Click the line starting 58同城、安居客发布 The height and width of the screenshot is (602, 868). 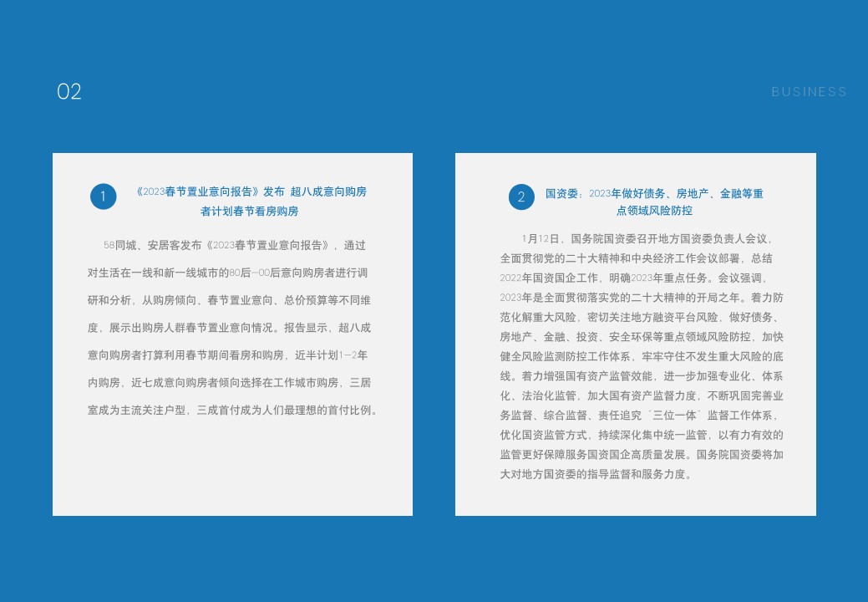pos(235,245)
